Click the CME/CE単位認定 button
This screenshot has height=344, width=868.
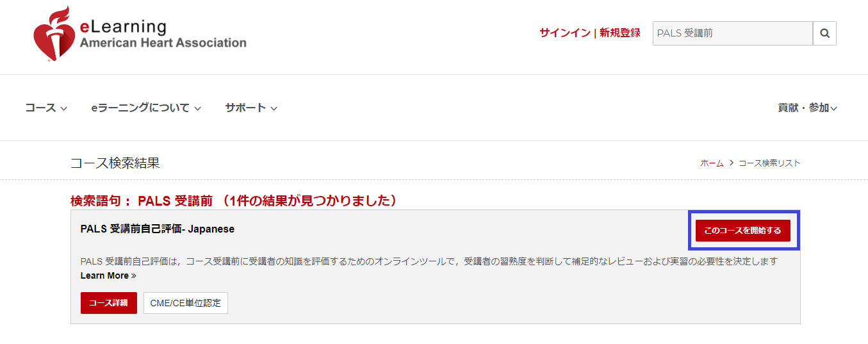pyautogui.click(x=186, y=303)
